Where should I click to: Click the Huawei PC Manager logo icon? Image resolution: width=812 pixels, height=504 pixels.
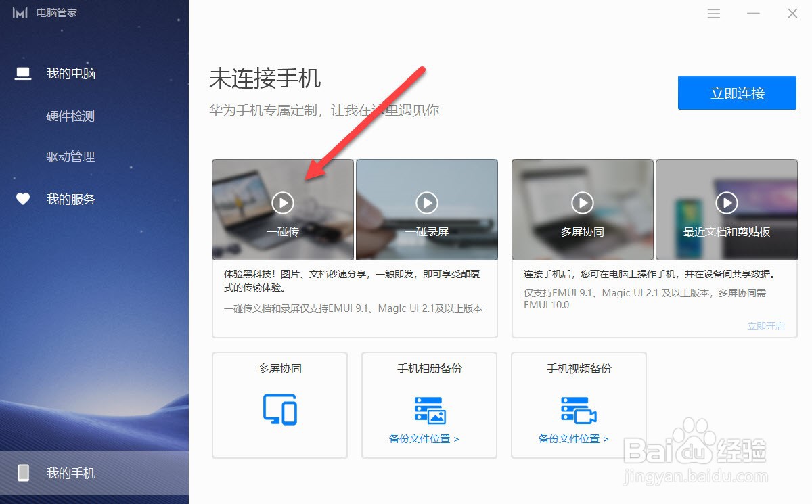click(x=20, y=13)
